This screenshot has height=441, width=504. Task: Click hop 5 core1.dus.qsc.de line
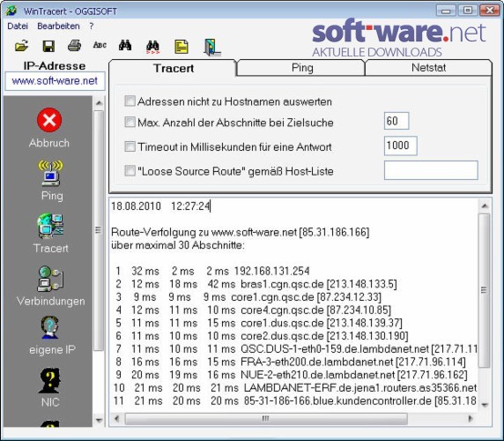click(258, 323)
